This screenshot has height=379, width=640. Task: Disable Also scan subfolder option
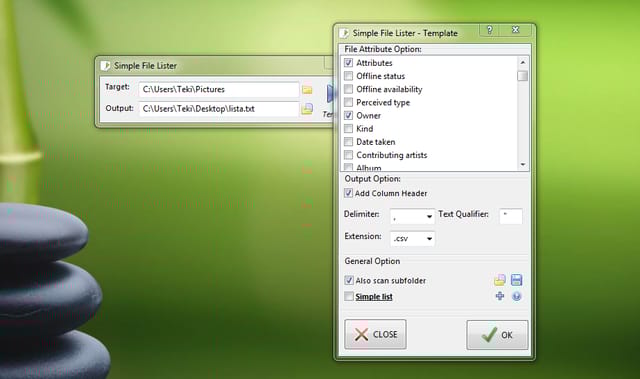click(x=349, y=280)
